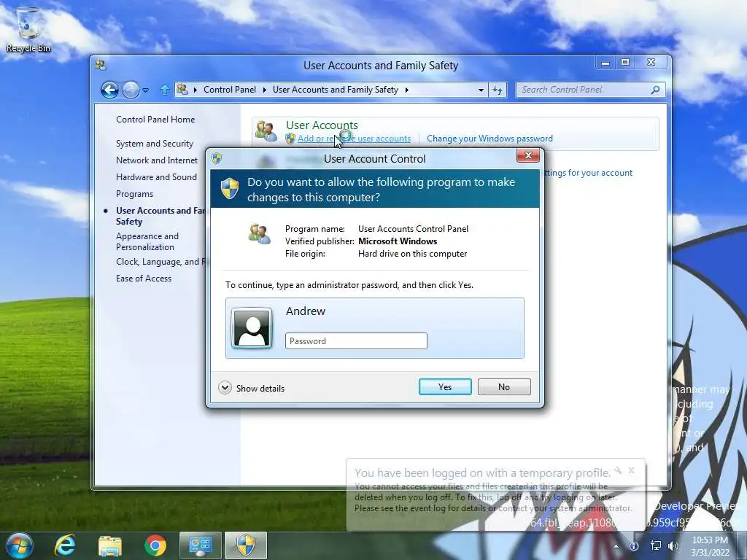Screen dimensions: 747x560
Task: Open Programs category in sidebar
Action: (x=134, y=194)
